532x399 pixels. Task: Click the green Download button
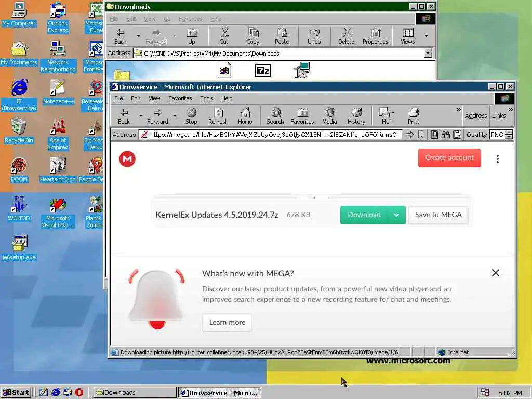coord(364,215)
